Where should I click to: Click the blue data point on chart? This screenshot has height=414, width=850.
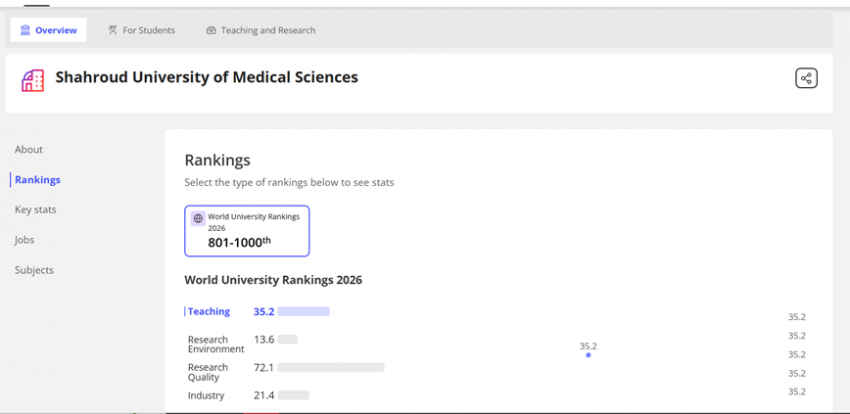pos(588,355)
